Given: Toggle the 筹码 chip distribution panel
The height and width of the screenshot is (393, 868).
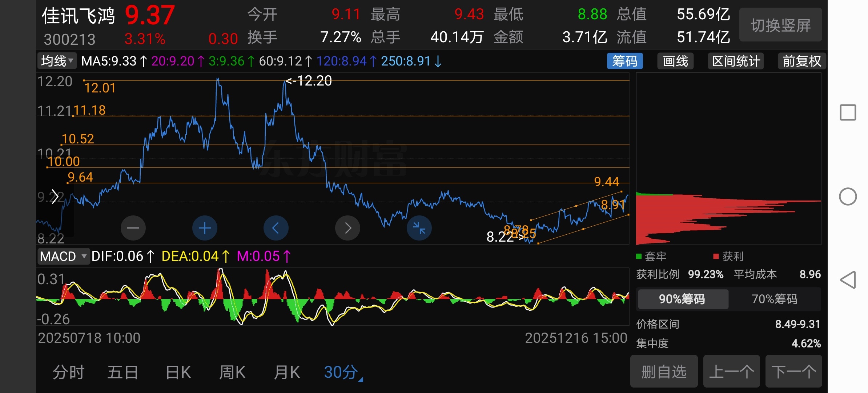Looking at the screenshot, I should pos(624,61).
